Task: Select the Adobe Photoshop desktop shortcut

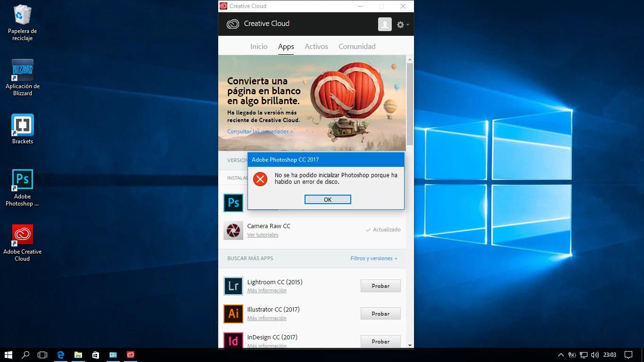Action: (x=23, y=188)
